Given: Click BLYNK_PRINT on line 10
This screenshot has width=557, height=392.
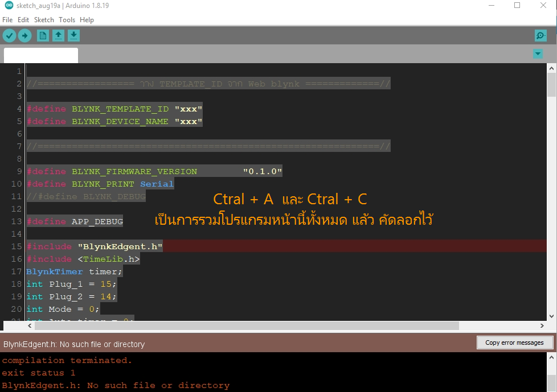Looking at the screenshot, I should tap(103, 184).
